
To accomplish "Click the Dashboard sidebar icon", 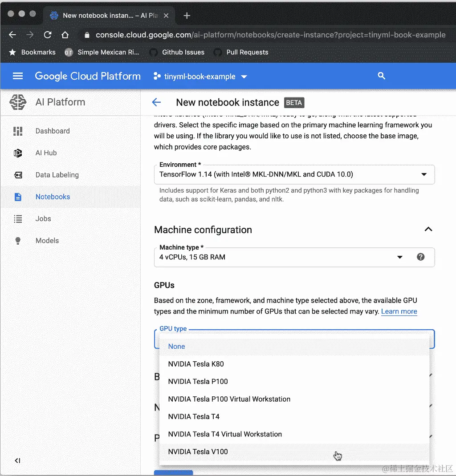I will (18, 131).
